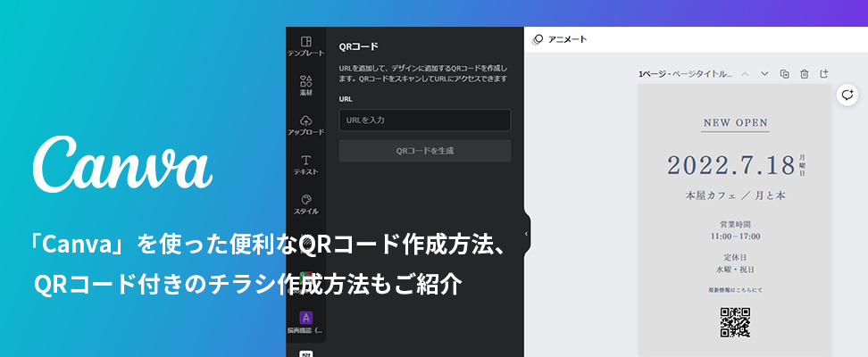Click the QRコードを生成 button
The width and height of the screenshot is (868, 357).
424,151
